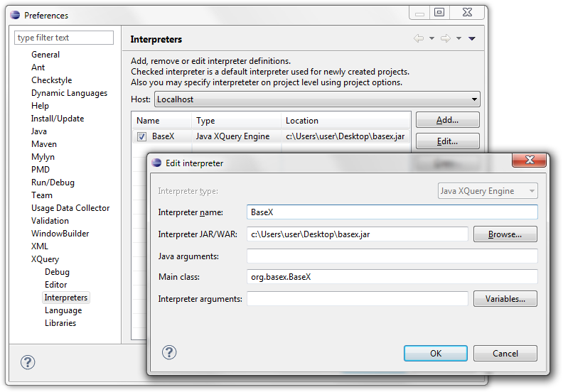This screenshot has width=563, height=392.
Task: Click the Edit... button in Preferences
Action: pos(447,141)
